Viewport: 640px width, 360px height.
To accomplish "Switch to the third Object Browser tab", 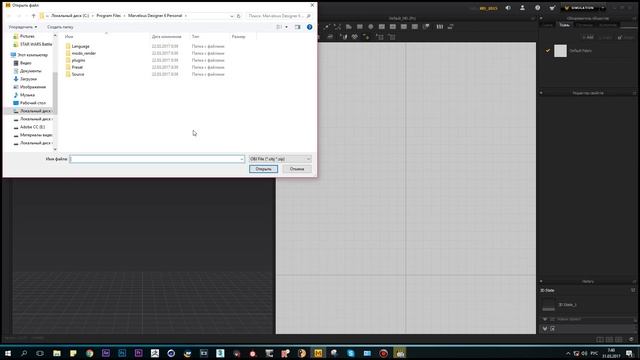I will 584,25.
